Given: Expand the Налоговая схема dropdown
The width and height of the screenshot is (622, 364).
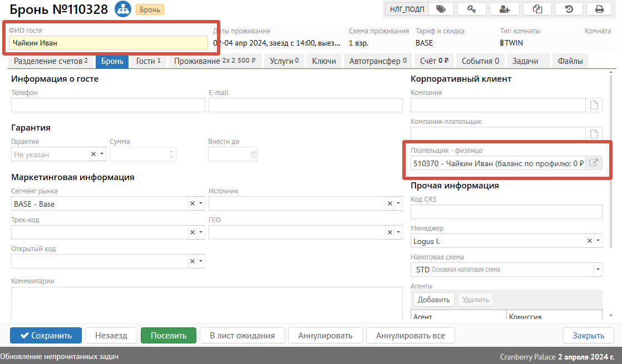Looking at the screenshot, I should (x=598, y=270).
